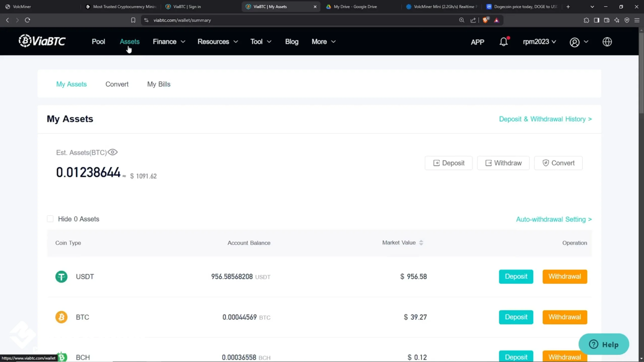Click Deposit for BCH row
This screenshot has width=644, height=362.
516,356
